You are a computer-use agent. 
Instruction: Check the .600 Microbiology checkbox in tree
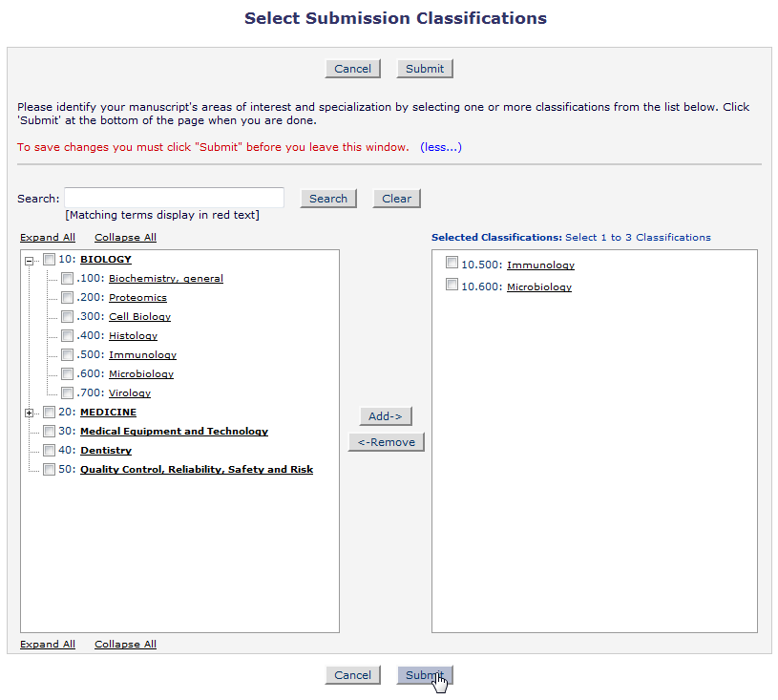[x=67, y=373]
